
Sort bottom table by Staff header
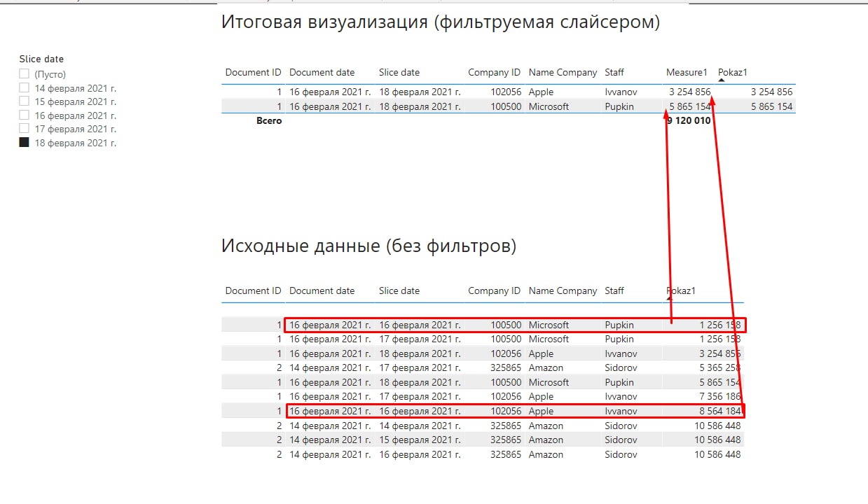pos(614,290)
